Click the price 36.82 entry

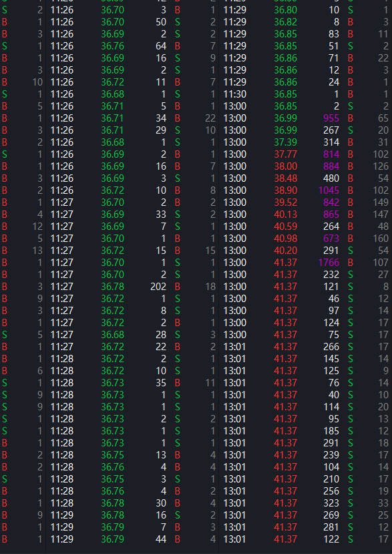point(285,22)
